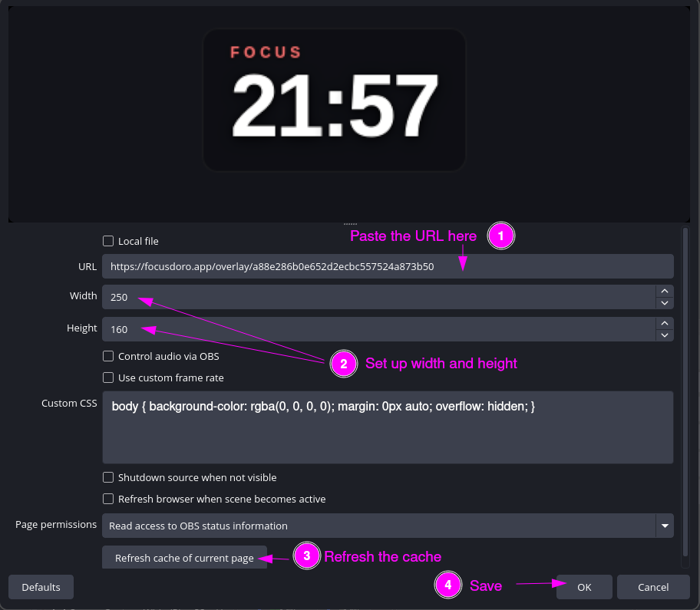Decrease Height with the down arrow

(665, 335)
